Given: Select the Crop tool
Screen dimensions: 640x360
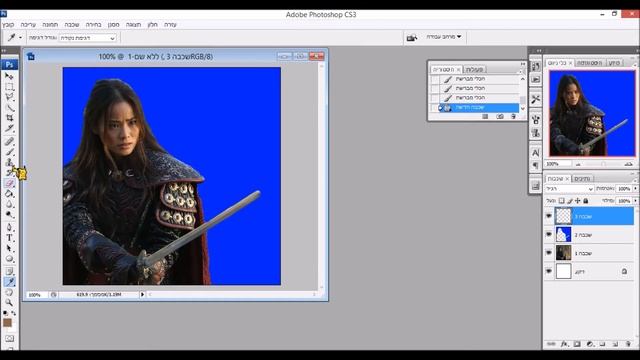Looking at the screenshot, I should (9, 118).
